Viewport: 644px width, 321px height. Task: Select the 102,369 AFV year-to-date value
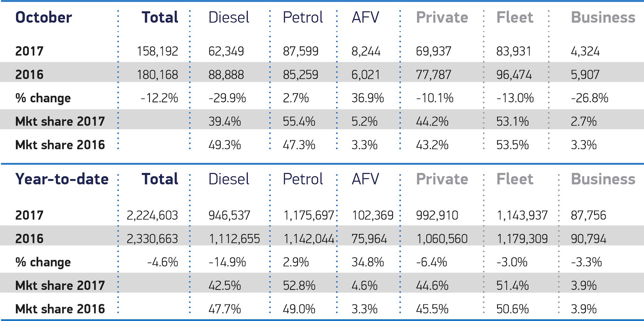pos(373,215)
